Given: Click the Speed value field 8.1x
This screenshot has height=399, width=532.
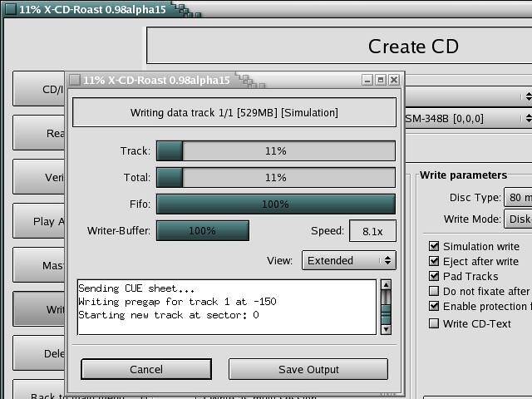Looking at the screenshot, I should pos(372,231).
